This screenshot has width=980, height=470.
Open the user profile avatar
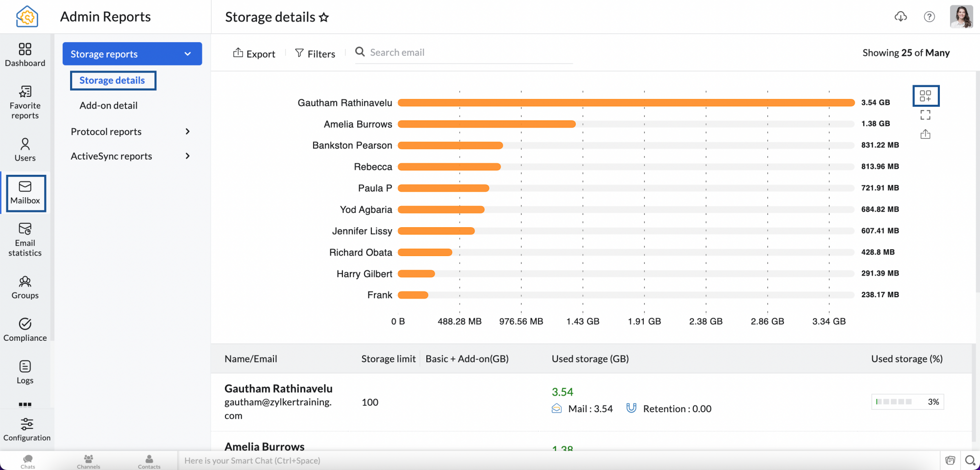961,17
